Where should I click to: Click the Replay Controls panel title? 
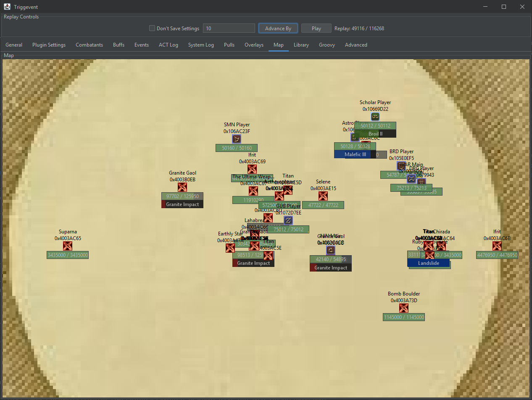21,17
